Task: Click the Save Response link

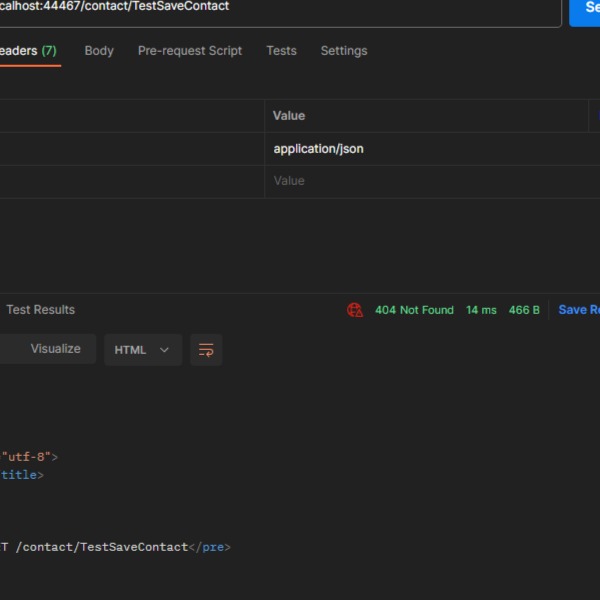Action: click(578, 310)
